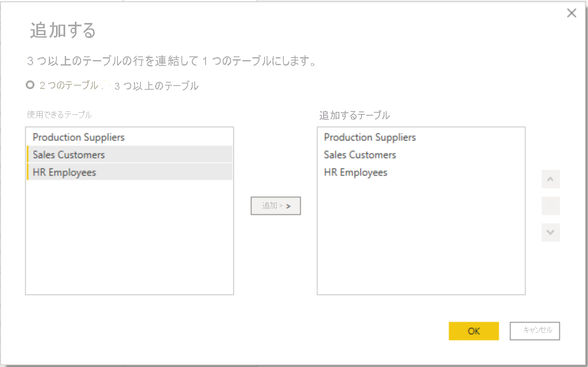The width and height of the screenshot is (588, 367).
Task: Click the 追加する dialog title
Action: [63, 30]
